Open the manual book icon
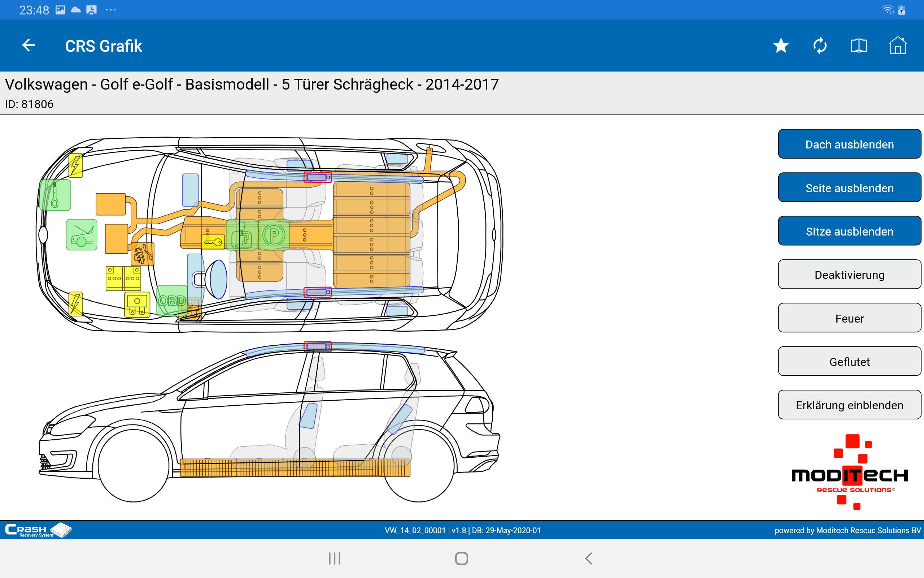 (x=859, y=46)
